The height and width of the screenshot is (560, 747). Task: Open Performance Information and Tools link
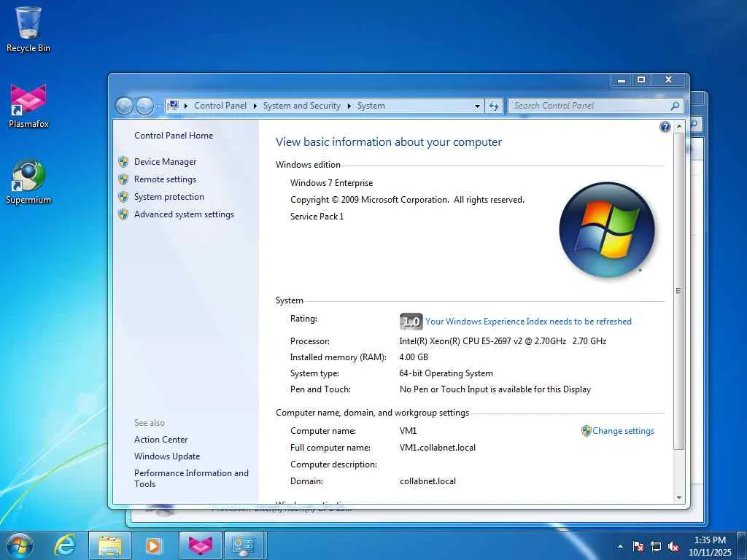(x=191, y=478)
